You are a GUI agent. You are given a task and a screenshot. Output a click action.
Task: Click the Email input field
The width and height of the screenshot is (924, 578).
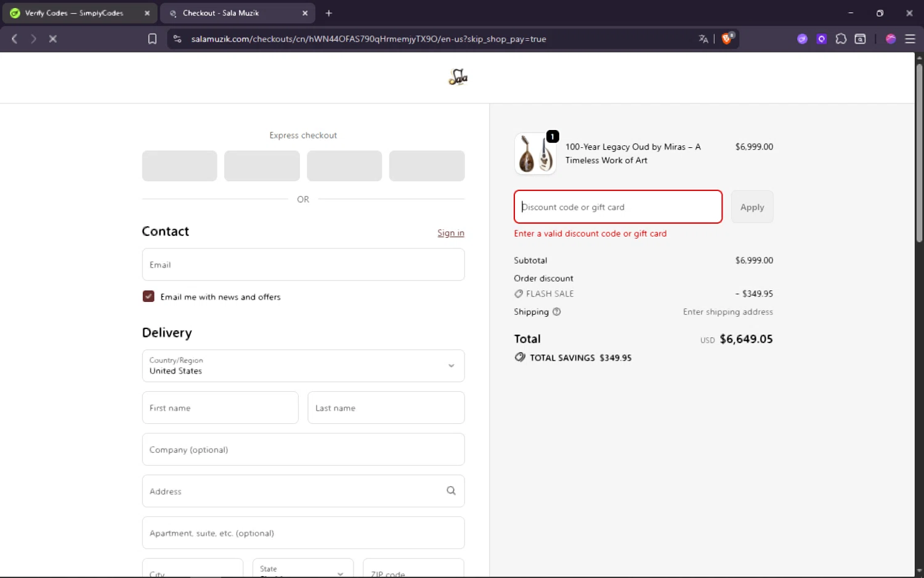click(x=303, y=265)
